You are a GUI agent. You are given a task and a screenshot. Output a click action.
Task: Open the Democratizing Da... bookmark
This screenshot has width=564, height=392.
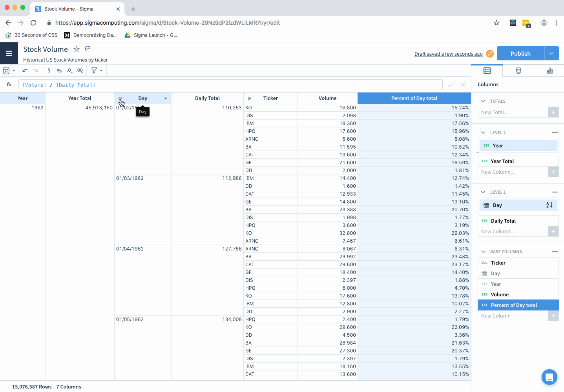tap(90, 35)
